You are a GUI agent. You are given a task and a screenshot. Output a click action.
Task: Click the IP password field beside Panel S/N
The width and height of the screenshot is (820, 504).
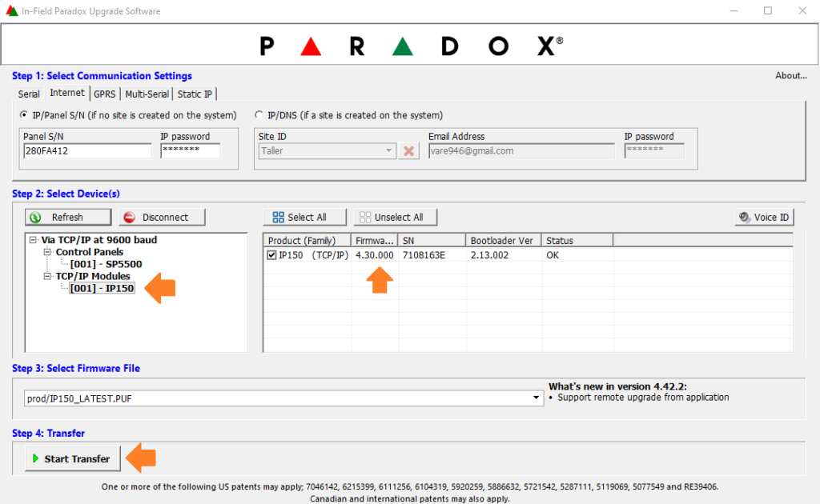pos(191,151)
